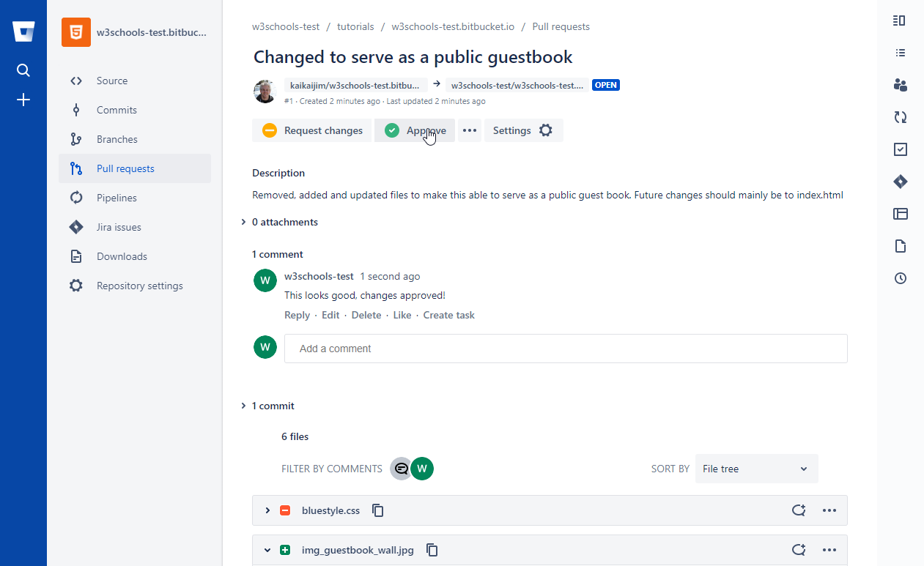The height and width of the screenshot is (566, 924).
Task: Open Repository settings in the sidebar
Action: coord(139,286)
